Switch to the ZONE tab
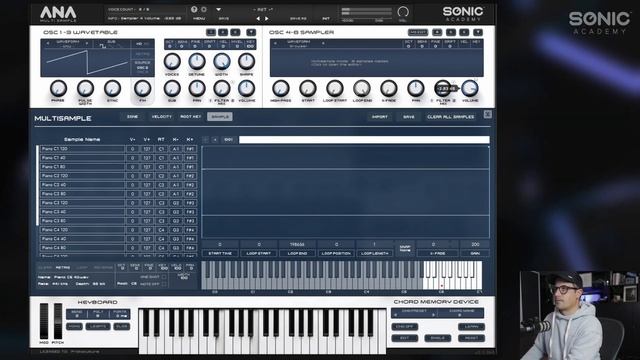This screenshot has width=640, height=360. pyautogui.click(x=132, y=117)
